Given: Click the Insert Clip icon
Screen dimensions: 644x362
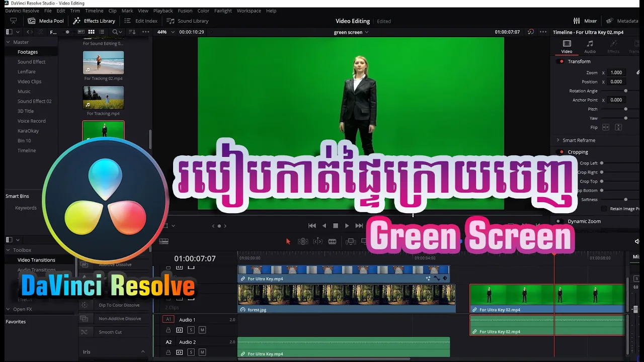Looking at the screenshot, I should [x=351, y=241].
